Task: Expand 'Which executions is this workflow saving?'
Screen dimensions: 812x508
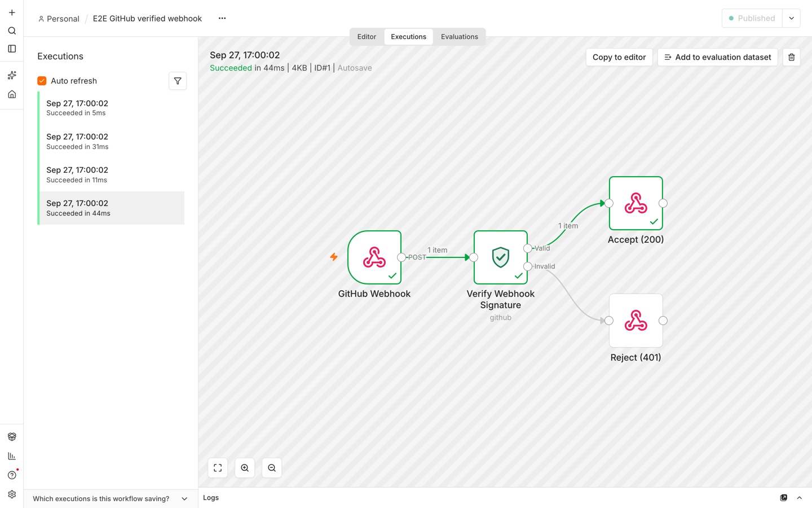Action: click(x=111, y=499)
